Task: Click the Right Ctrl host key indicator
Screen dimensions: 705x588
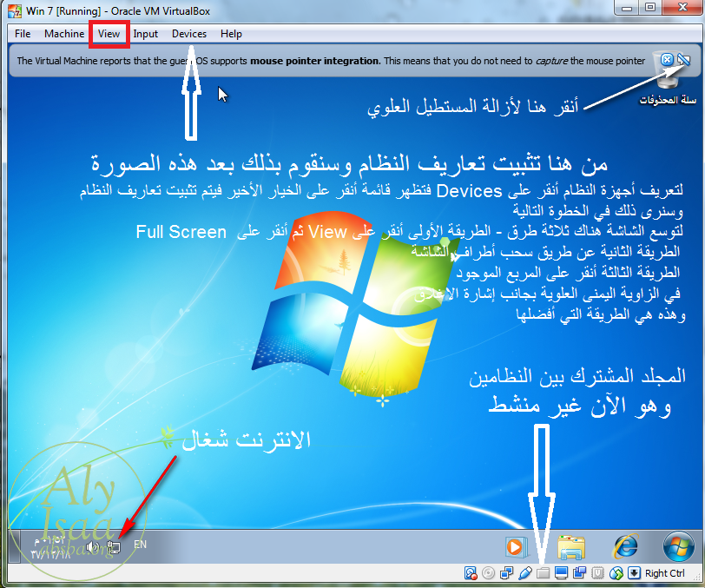Action: point(665,573)
